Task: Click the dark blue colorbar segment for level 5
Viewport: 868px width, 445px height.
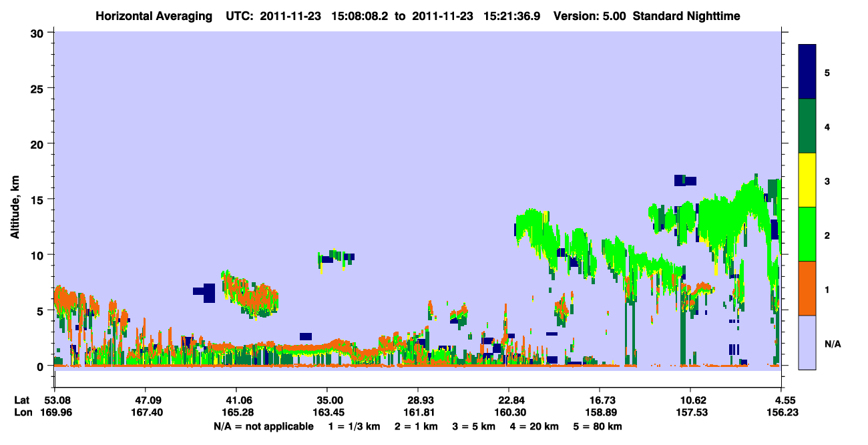Action: (x=807, y=72)
